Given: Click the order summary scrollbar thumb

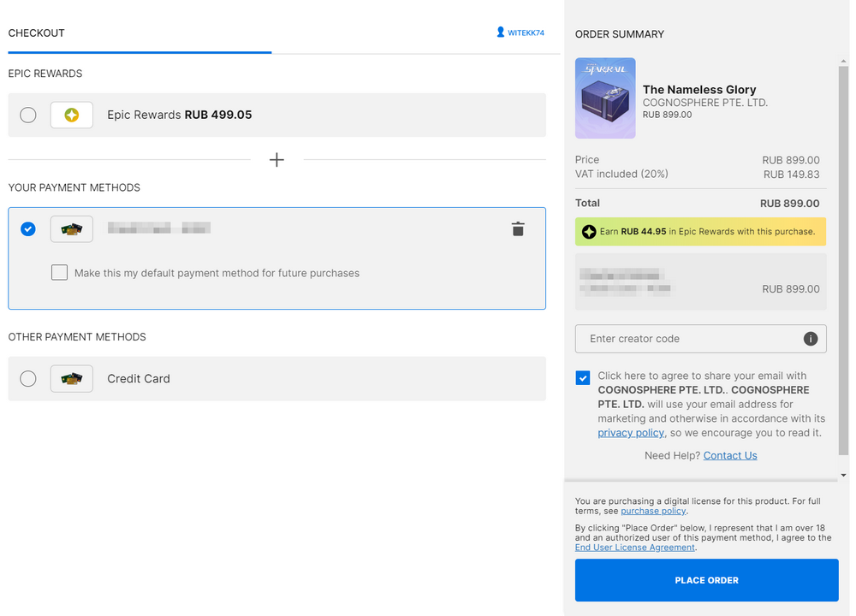Looking at the screenshot, I should (x=843, y=260).
